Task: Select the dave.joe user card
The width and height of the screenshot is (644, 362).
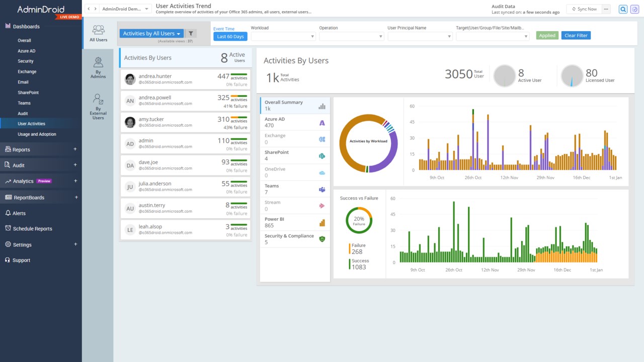Action: [185, 165]
